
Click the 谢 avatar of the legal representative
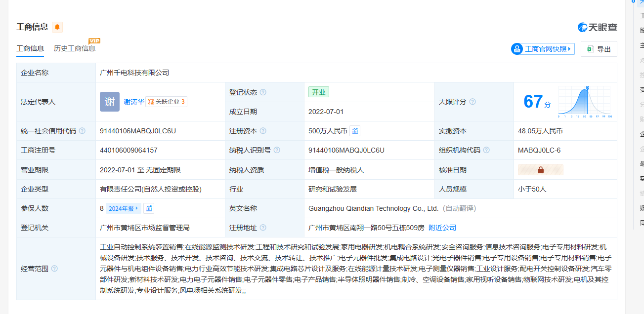coord(109,102)
